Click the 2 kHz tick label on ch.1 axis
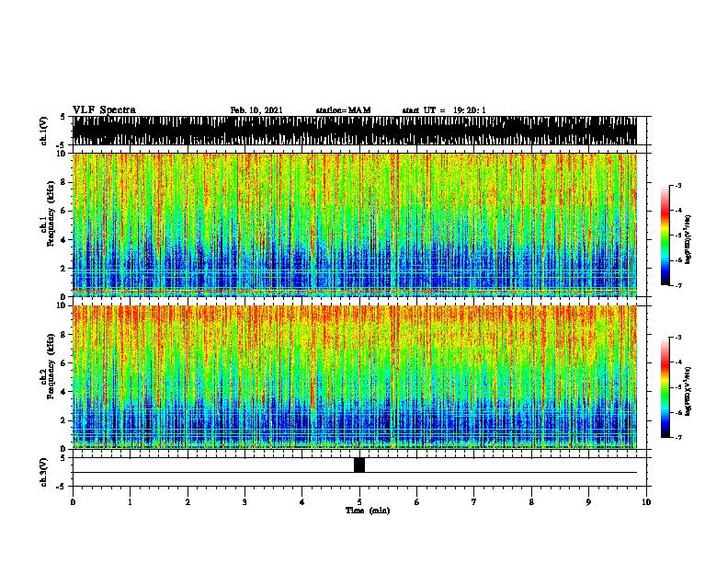 (x=64, y=268)
